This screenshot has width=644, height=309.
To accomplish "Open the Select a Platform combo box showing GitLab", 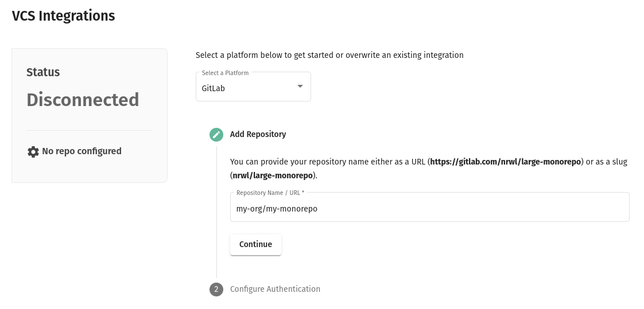I will [x=247, y=89].
